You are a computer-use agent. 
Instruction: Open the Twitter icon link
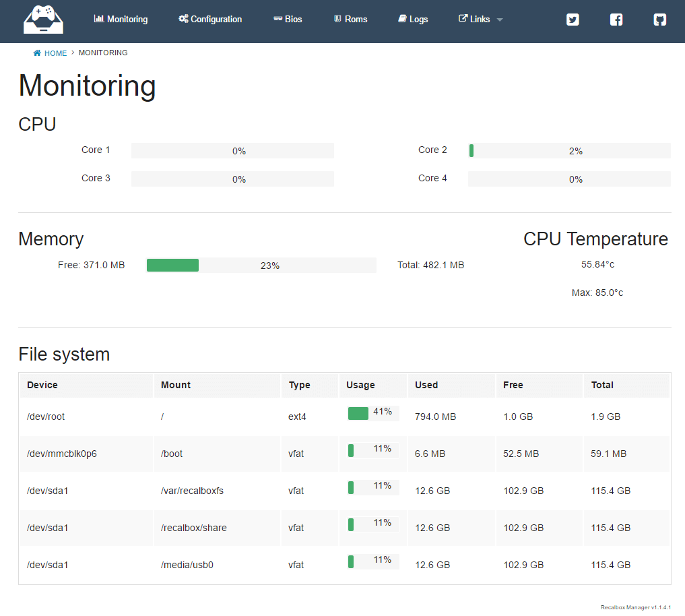(573, 20)
